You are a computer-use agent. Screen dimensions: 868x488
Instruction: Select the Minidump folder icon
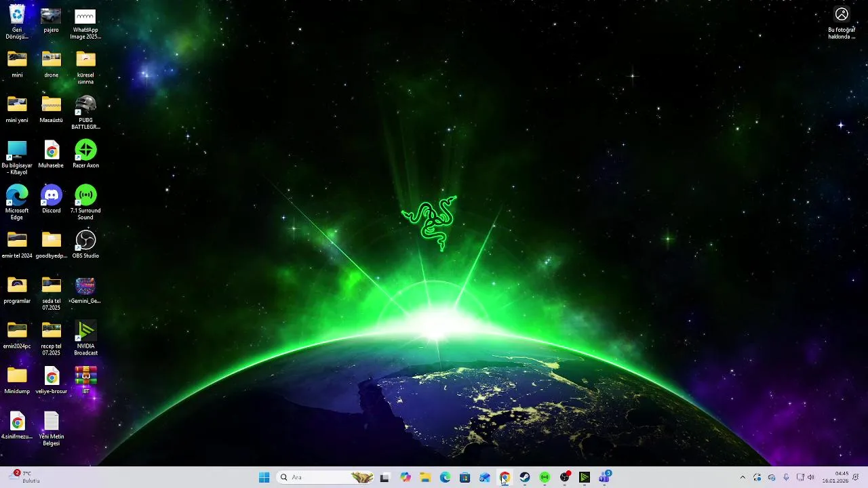point(17,381)
